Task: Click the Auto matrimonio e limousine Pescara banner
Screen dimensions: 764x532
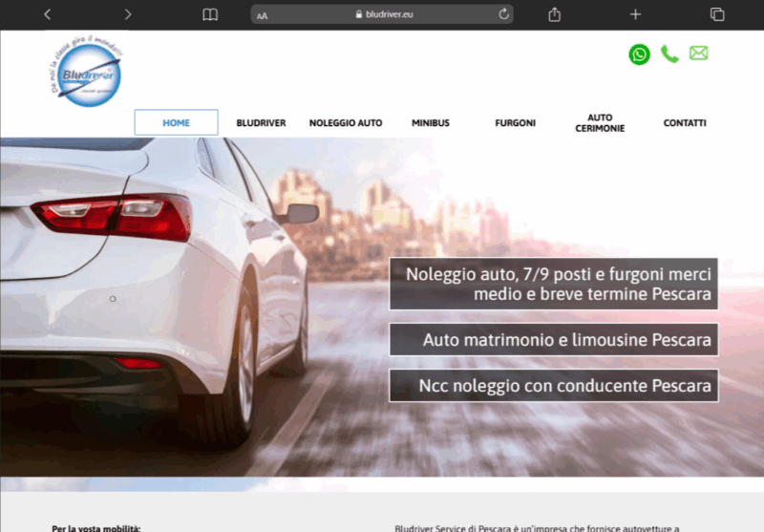Action: [x=554, y=340]
